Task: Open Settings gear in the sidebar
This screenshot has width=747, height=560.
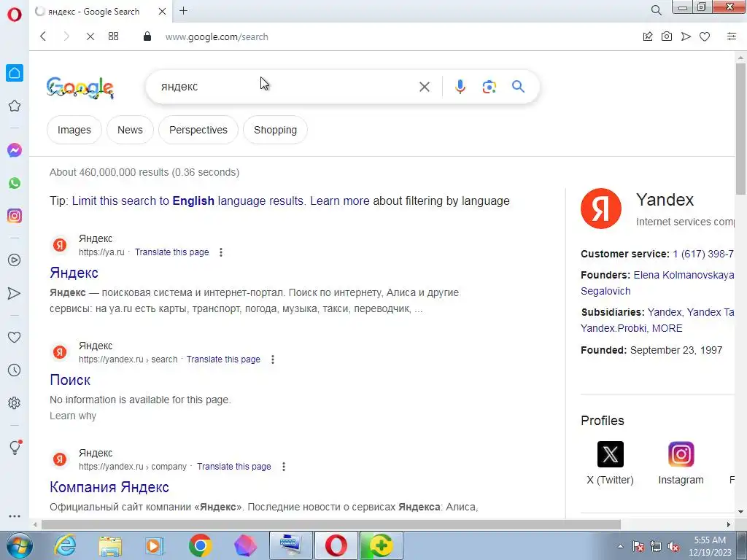Action: (x=15, y=402)
